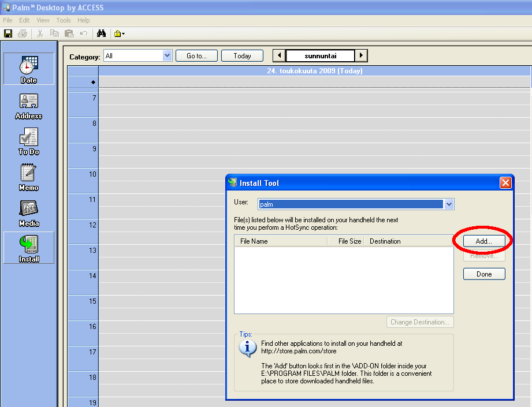Select the 18 o'clock hour label
Screen dimensions: 532x407
coord(92,378)
